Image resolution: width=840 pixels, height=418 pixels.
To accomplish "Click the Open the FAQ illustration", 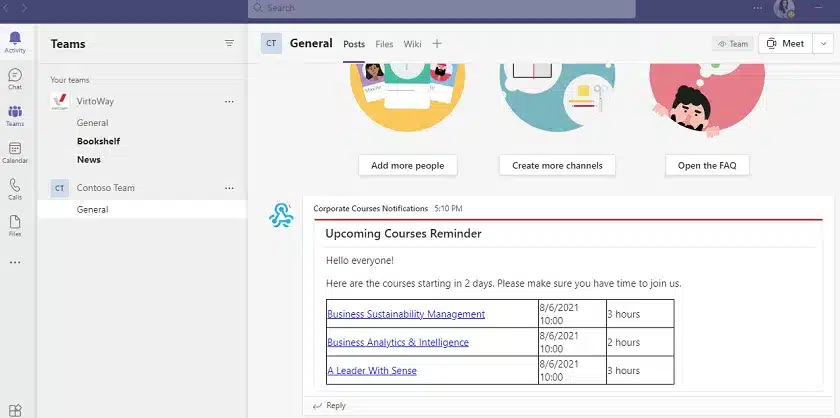I will tap(707, 99).
